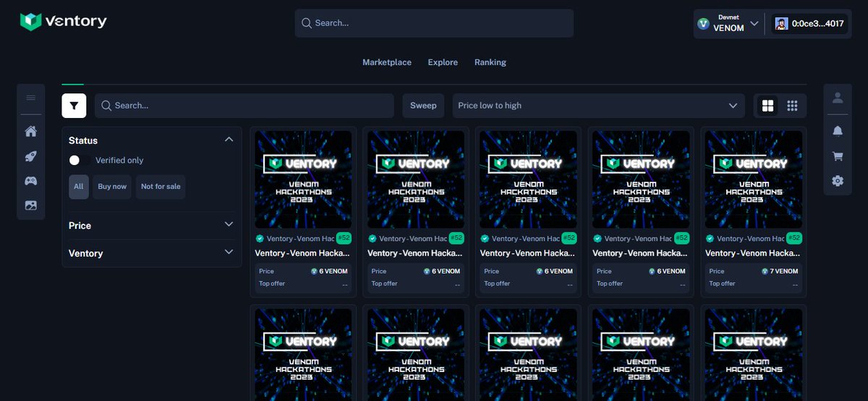
Task: Open the Marketplace tab
Action: (x=387, y=62)
